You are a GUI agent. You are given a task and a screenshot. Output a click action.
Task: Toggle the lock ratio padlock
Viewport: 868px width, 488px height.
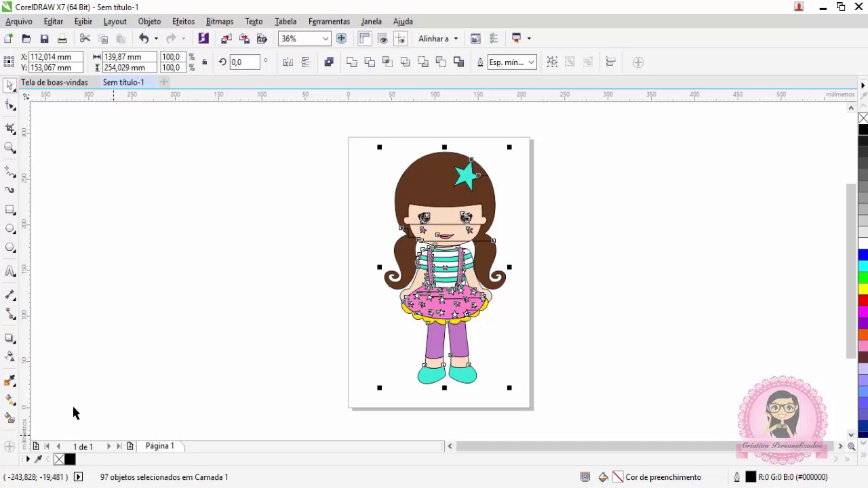coord(204,62)
